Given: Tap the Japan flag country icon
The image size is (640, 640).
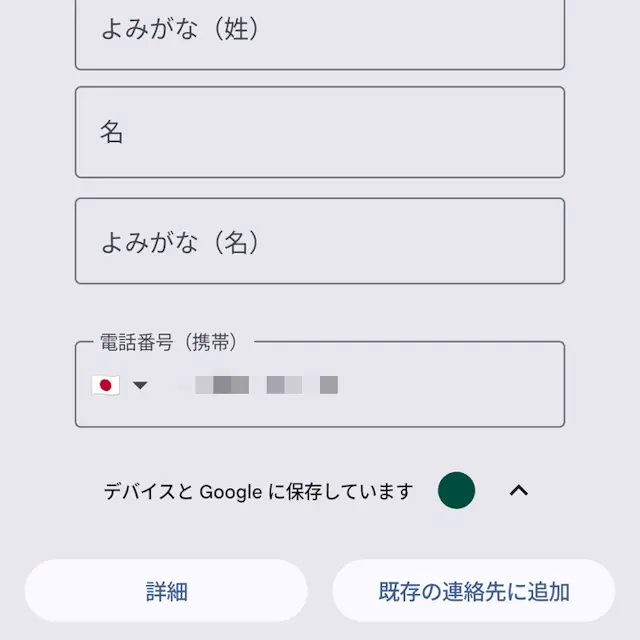Looking at the screenshot, I should click(106, 385).
